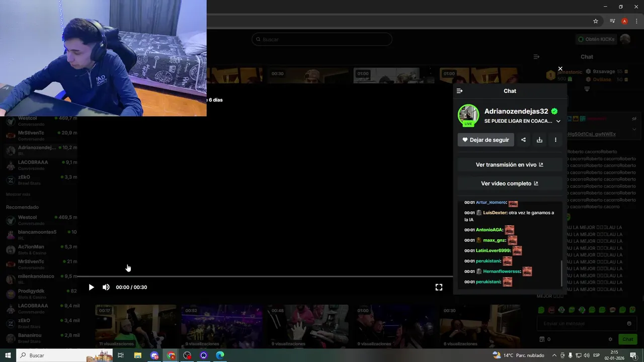This screenshot has width=644, height=362.
Task: Share the clip via the share icon
Action: click(523, 140)
